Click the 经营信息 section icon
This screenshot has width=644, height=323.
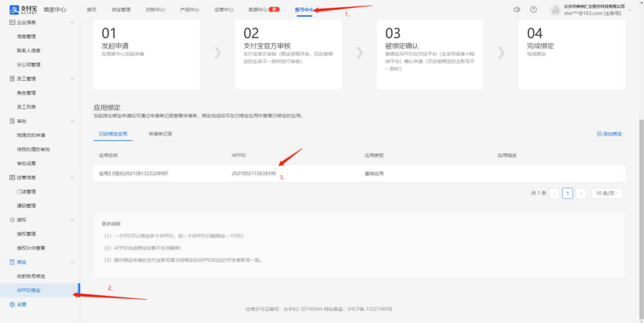pyautogui.click(x=12, y=178)
